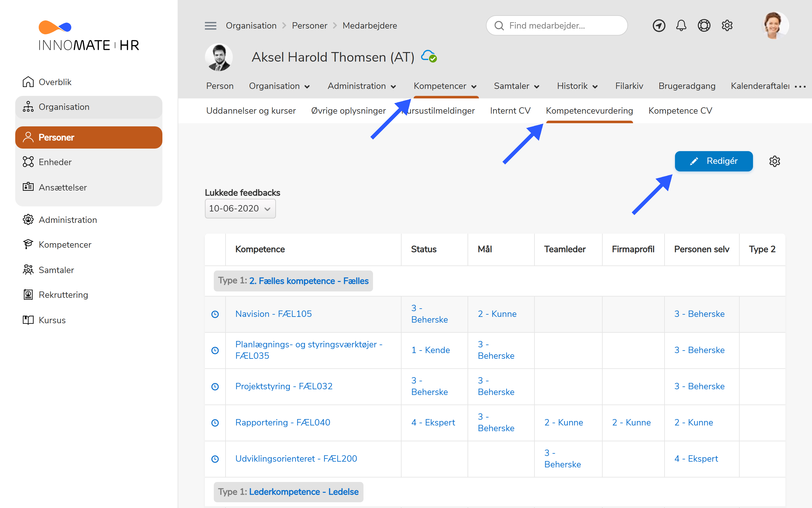Image resolution: width=812 pixels, height=508 pixels.
Task: Click the InnoMate HR logo
Action: click(88, 36)
